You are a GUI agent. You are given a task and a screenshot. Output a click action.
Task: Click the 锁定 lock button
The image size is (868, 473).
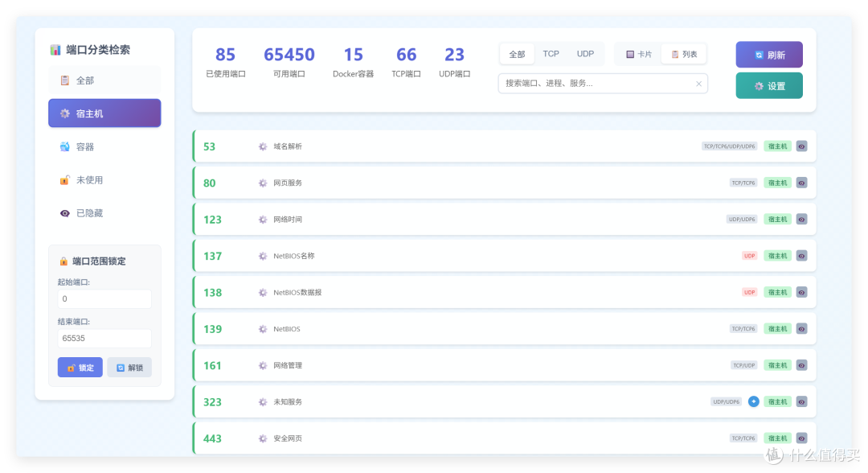click(80, 367)
